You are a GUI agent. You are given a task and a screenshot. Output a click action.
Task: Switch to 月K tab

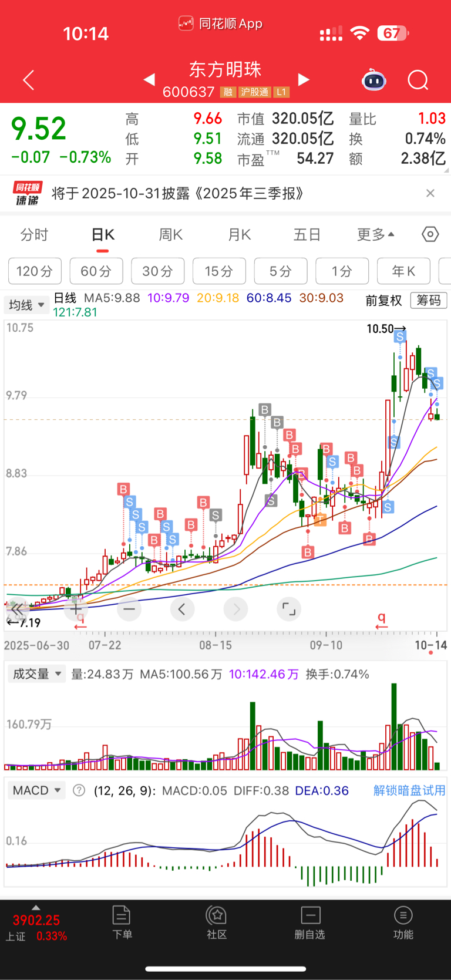click(x=239, y=235)
